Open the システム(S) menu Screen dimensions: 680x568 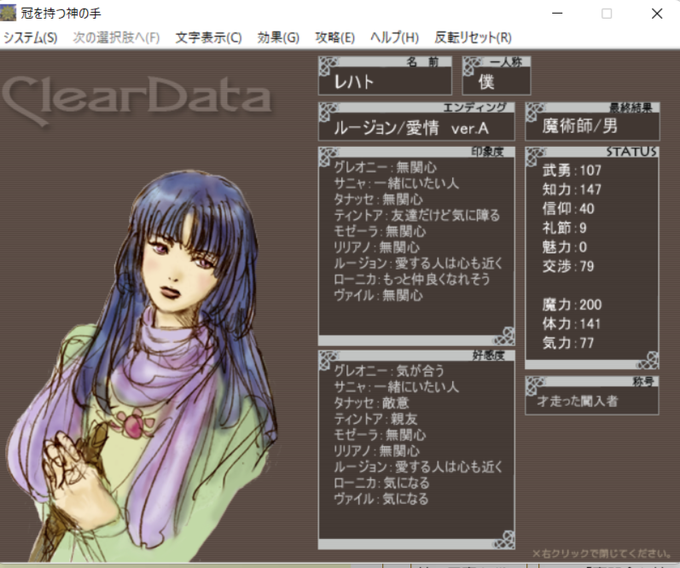click(x=30, y=38)
